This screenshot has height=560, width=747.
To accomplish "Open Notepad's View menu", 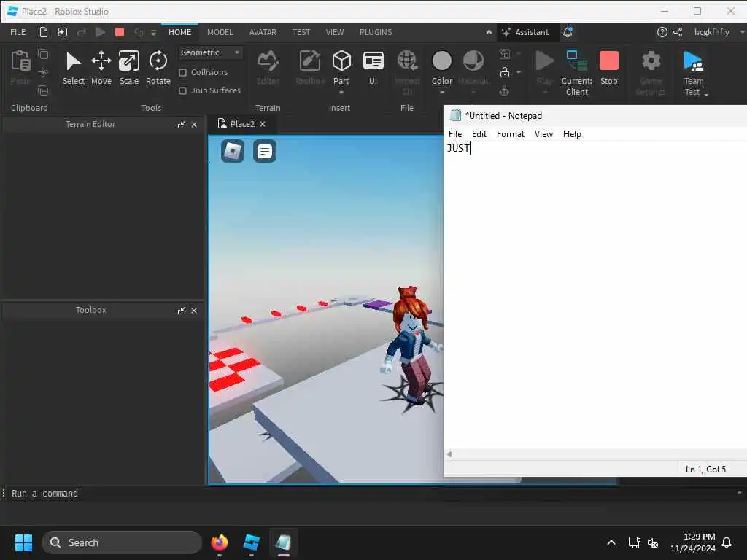I will (543, 134).
